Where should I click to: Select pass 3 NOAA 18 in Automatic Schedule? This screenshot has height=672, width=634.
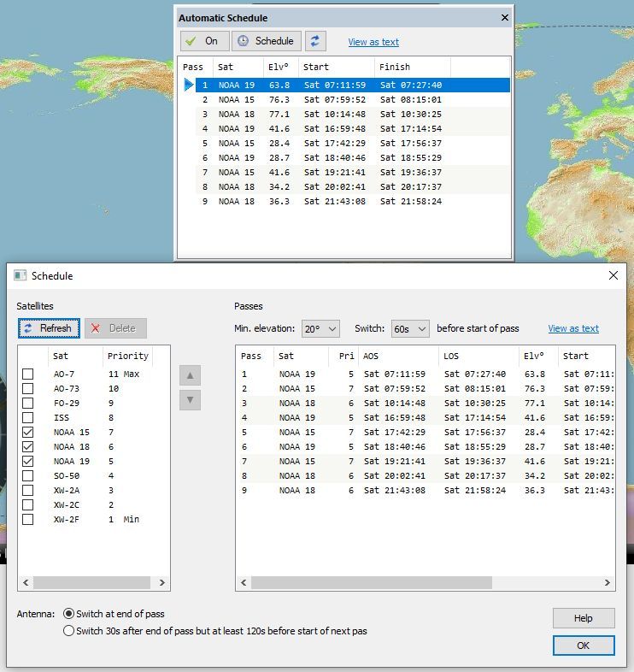coord(342,115)
